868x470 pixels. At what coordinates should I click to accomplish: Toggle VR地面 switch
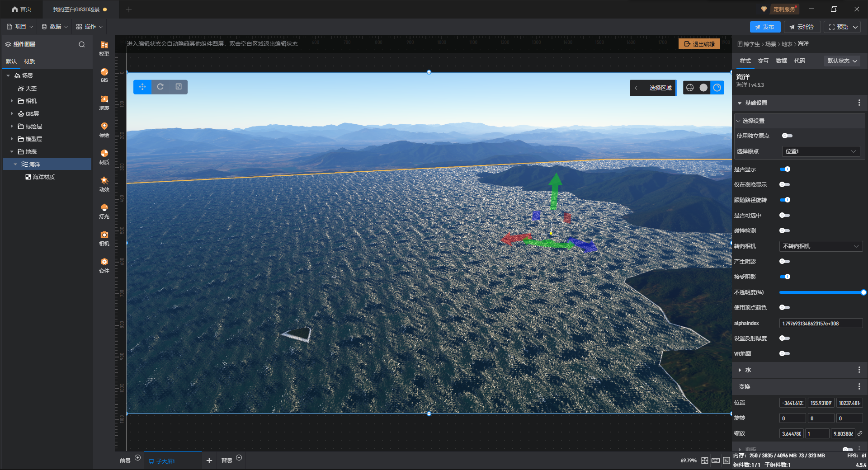(785, 353)
